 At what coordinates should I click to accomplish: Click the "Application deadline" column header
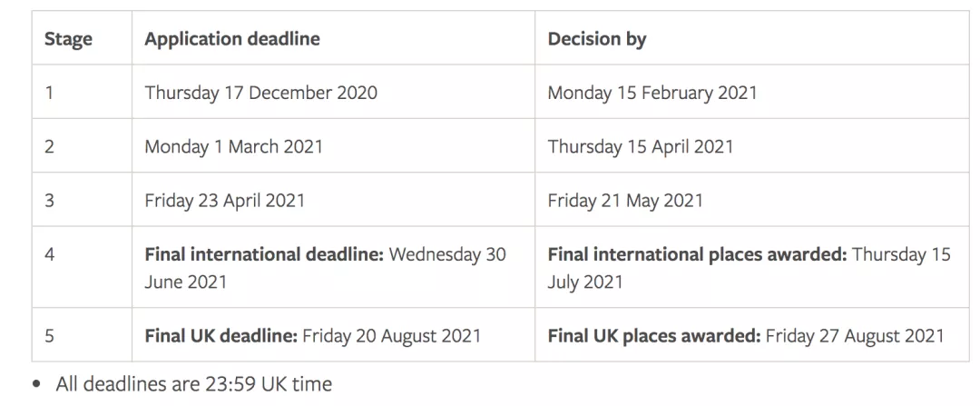(232, 39)
